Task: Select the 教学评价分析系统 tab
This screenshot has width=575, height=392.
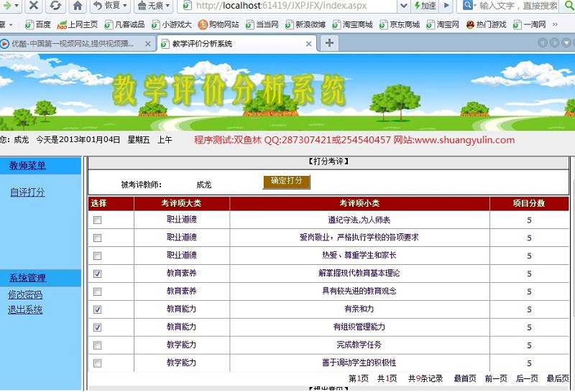Action: point(235,44)
